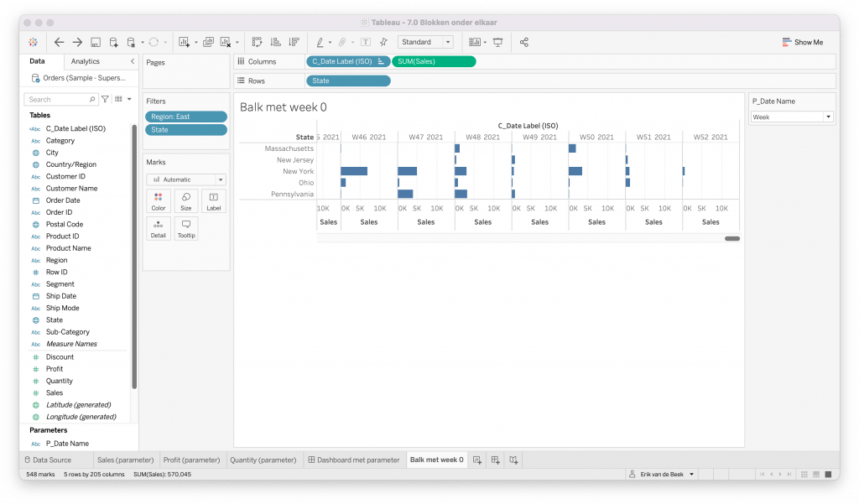Image resolution: width=859 pixels, height=504 pixels.
Task: Open the P_Date Name Week dropdown
Action: coord(791,117)
